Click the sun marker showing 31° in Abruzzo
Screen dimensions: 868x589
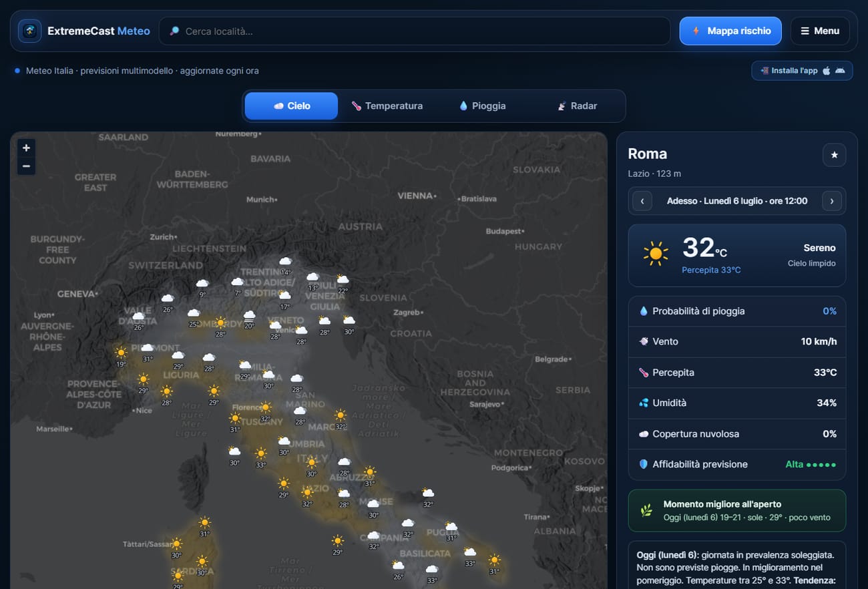(370, 475)
